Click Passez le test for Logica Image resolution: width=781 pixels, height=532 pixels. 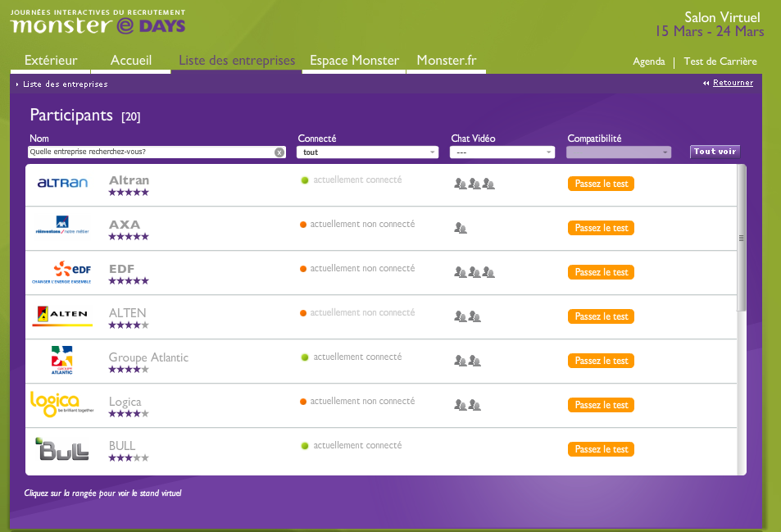(602, 406)
